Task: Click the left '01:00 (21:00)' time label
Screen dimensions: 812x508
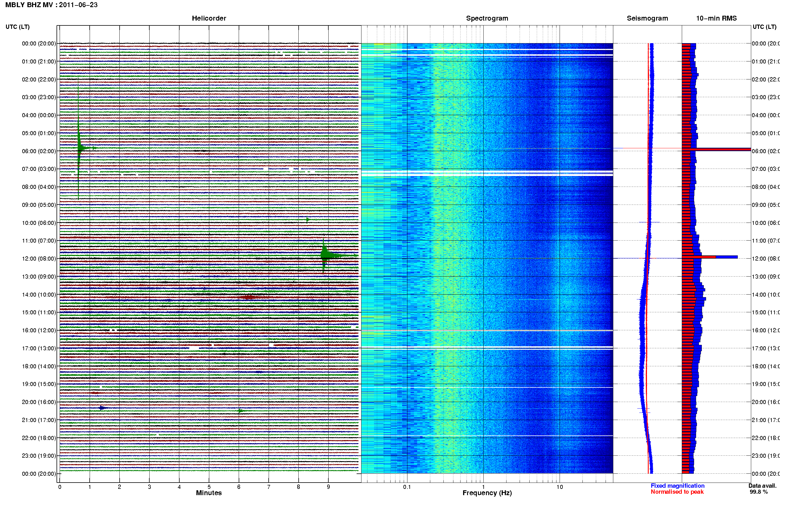Action: click(39, 61)
